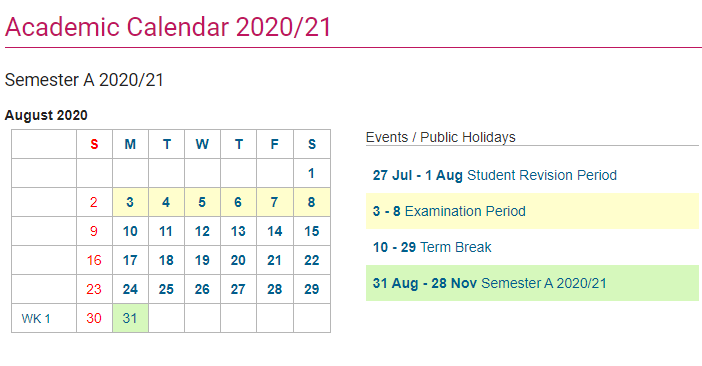Viewport: 702px width, 366px height.
Task: Select August 3 in the calendar
Action: pyautogui.click(x=130, y=202)
